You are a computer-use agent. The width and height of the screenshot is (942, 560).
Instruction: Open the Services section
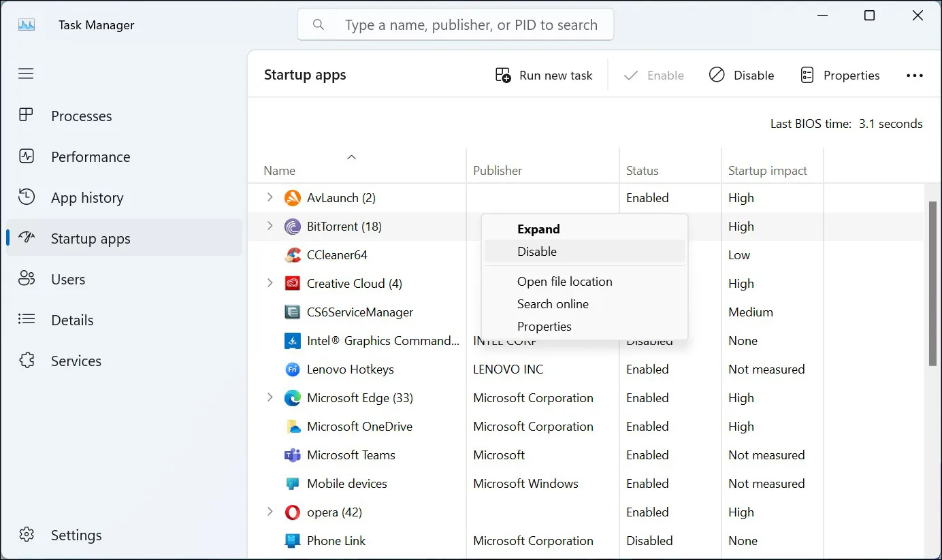pyautogui.click(x=26, y=361)
